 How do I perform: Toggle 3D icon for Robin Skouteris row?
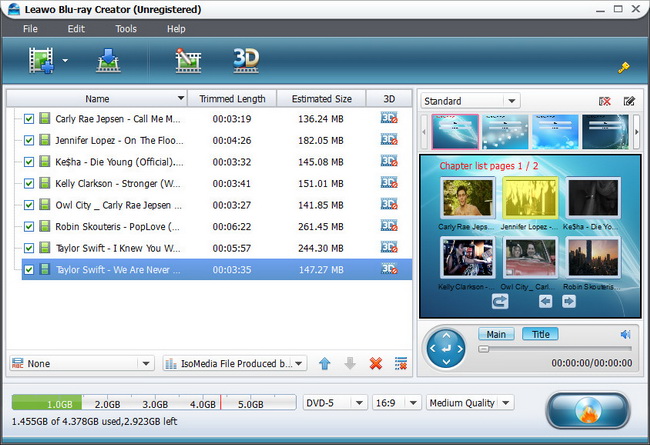click(x=389, y=226)
